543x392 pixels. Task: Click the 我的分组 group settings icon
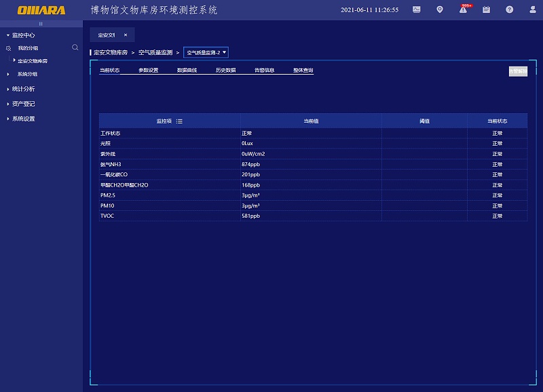coord(9,48)
